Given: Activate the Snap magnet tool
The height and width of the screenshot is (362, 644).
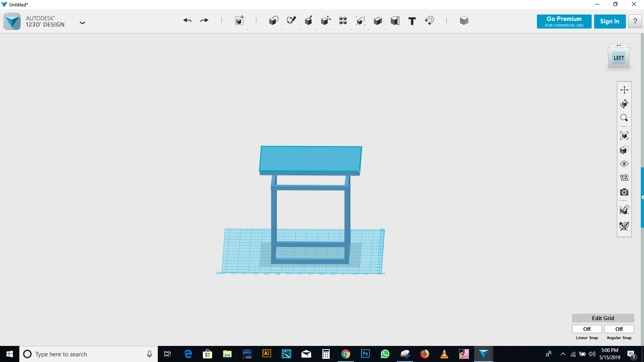Looking at the screenshot, I should coord(429,21).
